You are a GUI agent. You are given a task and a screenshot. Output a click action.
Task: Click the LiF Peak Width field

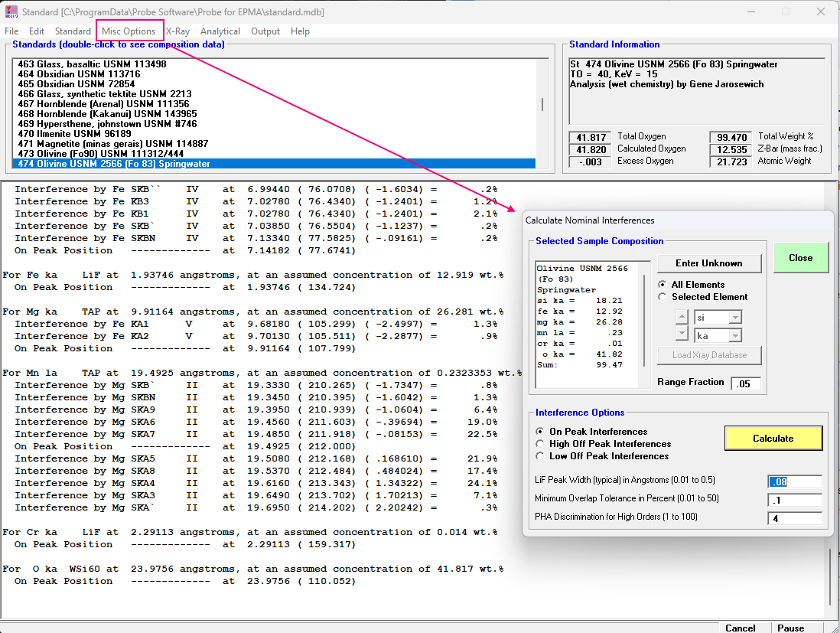(x=794, y=482)
